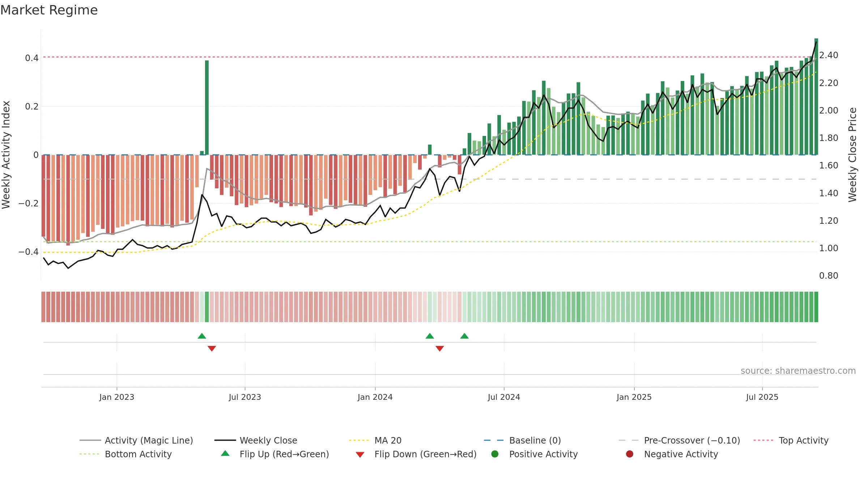The height and width of the screenshot is (488, 868).
Task: Toggle Pre-Crossover (−0.10) legend item
Action: click(679, 440)
